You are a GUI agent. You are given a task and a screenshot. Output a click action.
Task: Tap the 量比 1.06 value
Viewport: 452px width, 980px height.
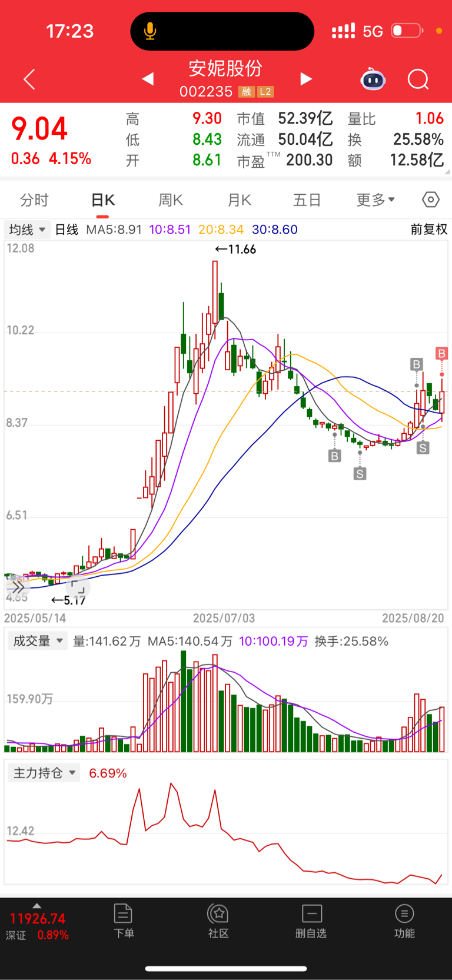tap(430, 118)
